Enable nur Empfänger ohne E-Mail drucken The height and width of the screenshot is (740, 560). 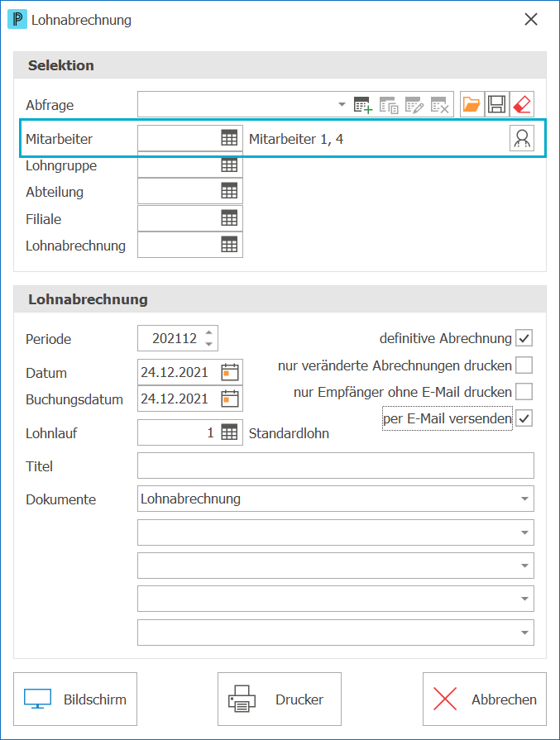[x=524, y=392]
